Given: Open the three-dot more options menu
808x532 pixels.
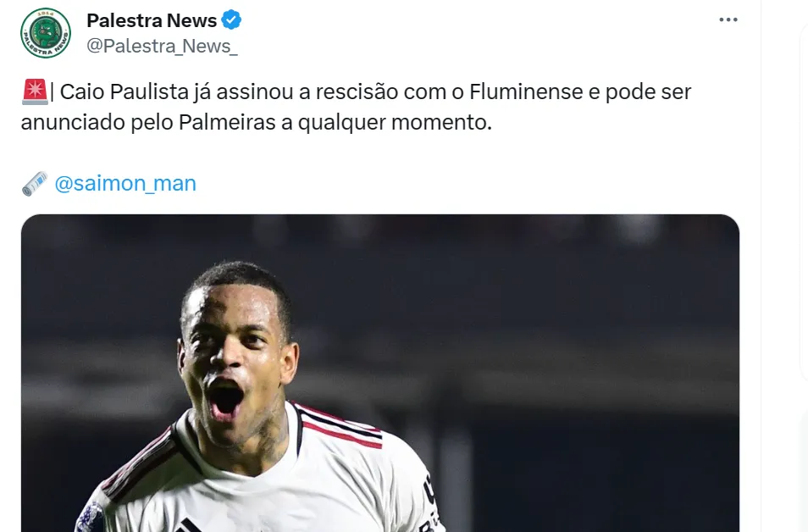Looking at the screenshot, I should point(728,20).
